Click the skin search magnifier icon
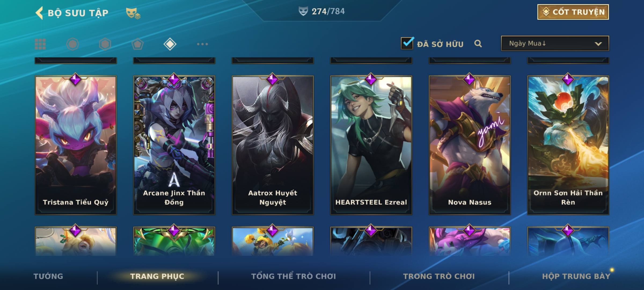This screenshot has width=644, height=290. click(478, 44)
